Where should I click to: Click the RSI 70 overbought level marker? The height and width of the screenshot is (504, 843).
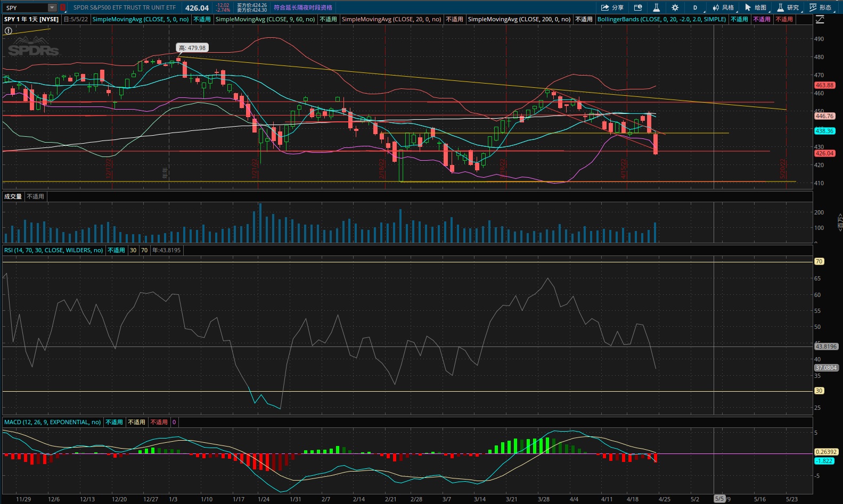tap(819, 261)
